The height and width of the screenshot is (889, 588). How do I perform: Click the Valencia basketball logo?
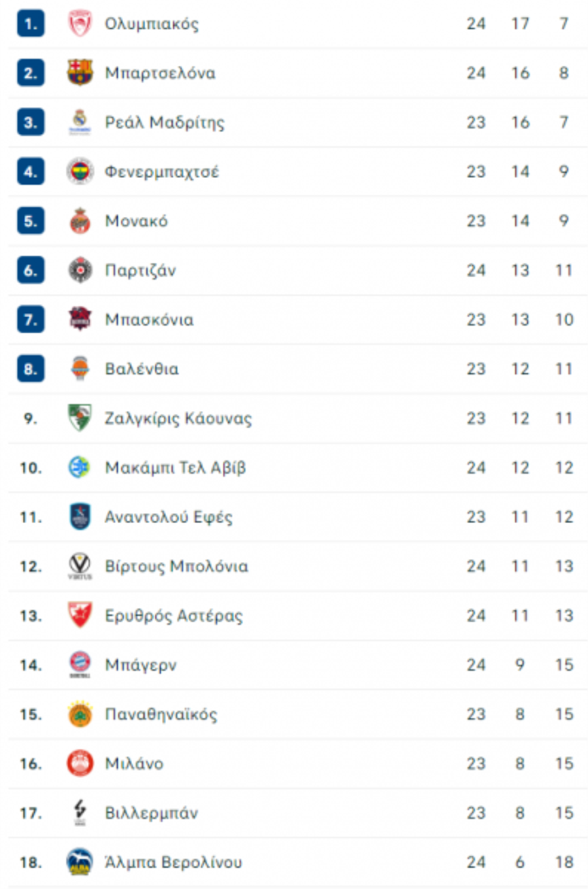[x=80, y=369]
